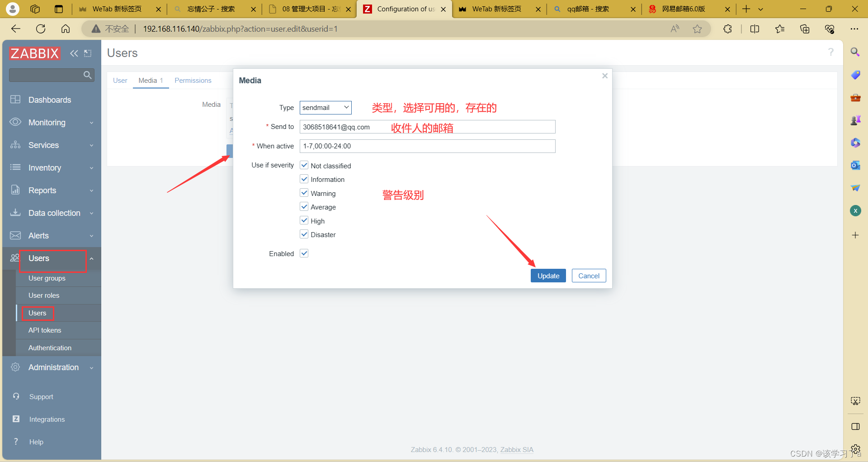This screenshot has height=462, width=868.
Task: Open browser settings three-dots menu
Action: pyautogui.click(x=854, y=29)
